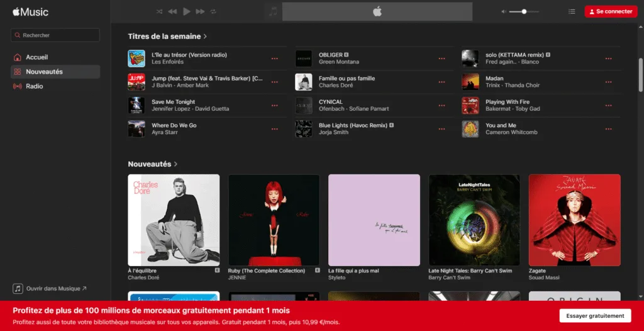Click OBLIGER track artwork thumbnail
Image resolution: width=644 pixels, height=331 pixels.
pos(304,59)
